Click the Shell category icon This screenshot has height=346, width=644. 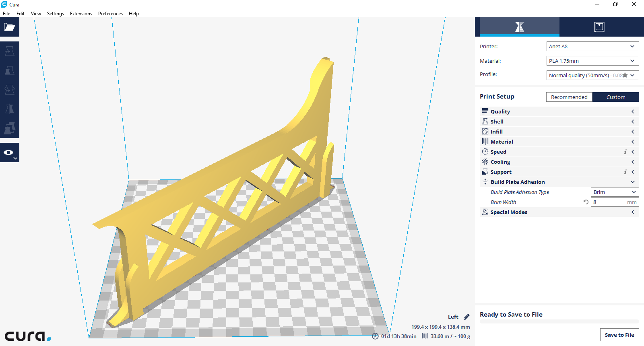click(x=485, y=122)
